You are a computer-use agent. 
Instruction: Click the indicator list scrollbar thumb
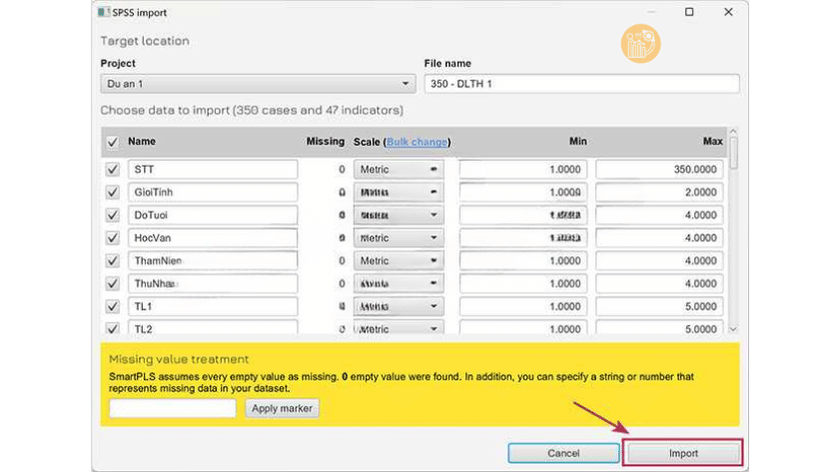[x=733, y=153]
